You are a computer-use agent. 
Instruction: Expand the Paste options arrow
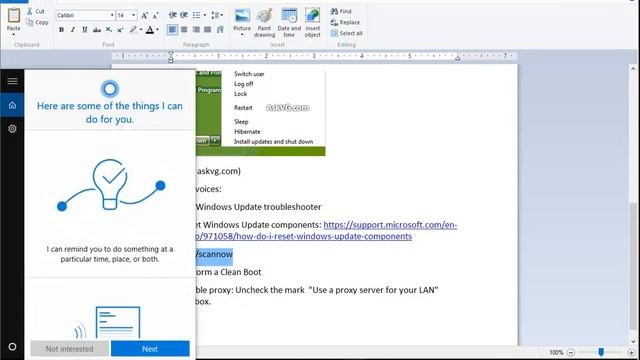[x=13, y=34]
